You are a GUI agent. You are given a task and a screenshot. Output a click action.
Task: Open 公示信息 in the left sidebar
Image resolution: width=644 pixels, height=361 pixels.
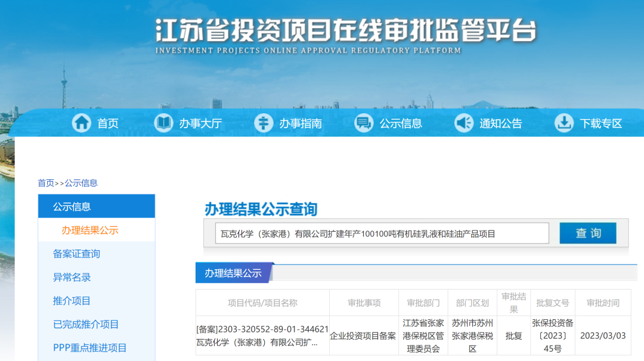[72, 207]
